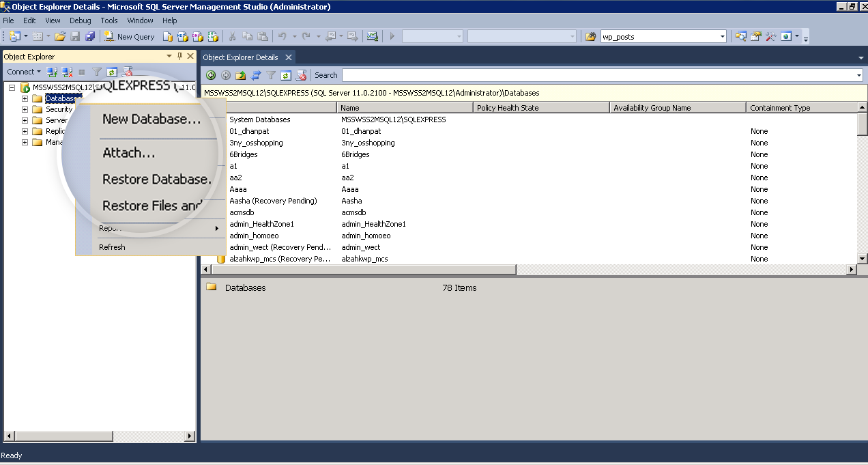Open the Activity Monitor icon
This screenshot has height=465, width=868.
pyautogui.click(x=373, y=36)
